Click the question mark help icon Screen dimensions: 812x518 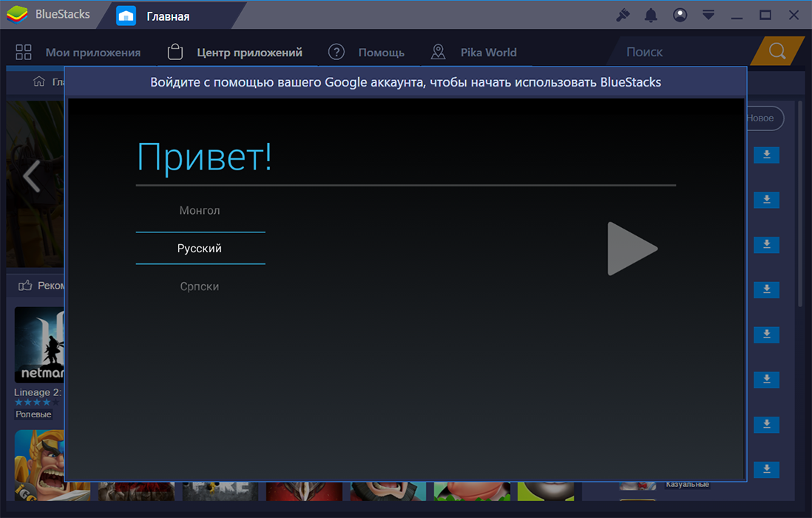(x=336, y=52)
